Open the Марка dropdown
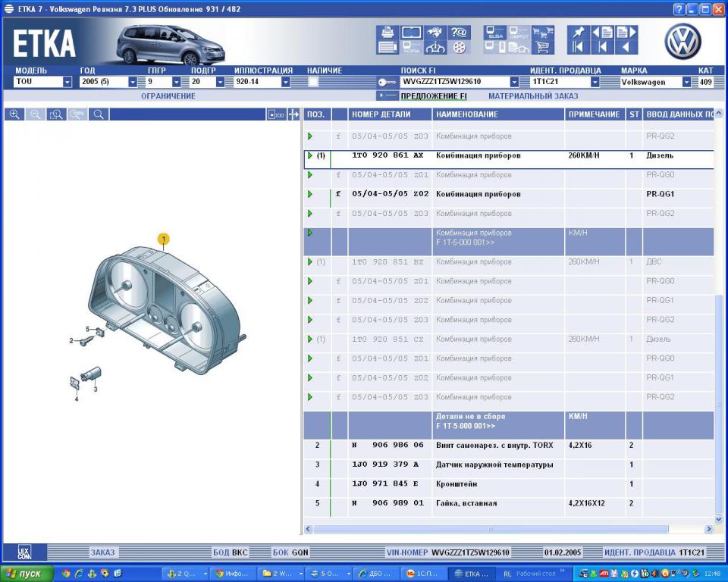 pos(687,82)
